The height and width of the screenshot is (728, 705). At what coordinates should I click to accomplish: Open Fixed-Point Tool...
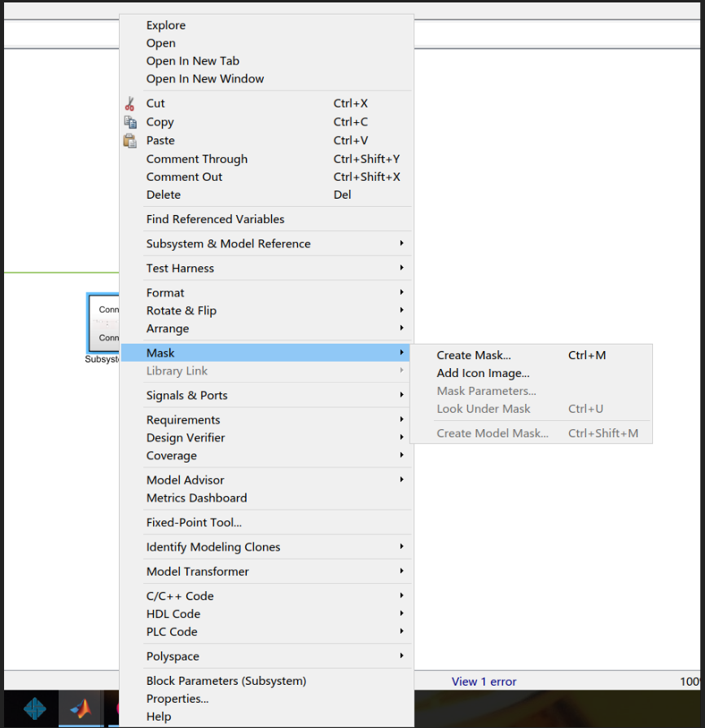pyautogui.click(x=266, y=523)
